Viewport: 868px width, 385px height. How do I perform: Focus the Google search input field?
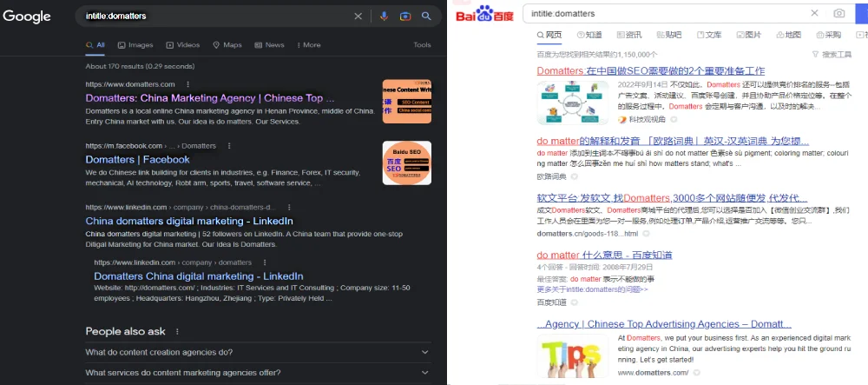216,16
